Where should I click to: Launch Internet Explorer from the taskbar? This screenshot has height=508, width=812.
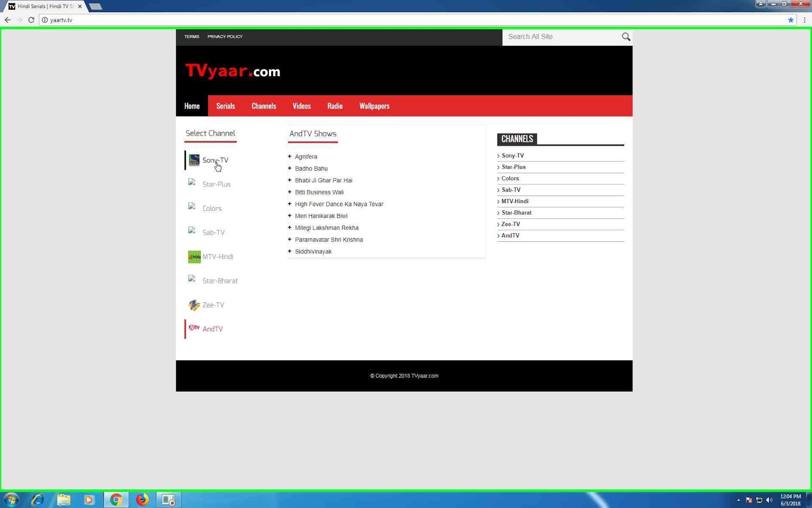(38, 500)
